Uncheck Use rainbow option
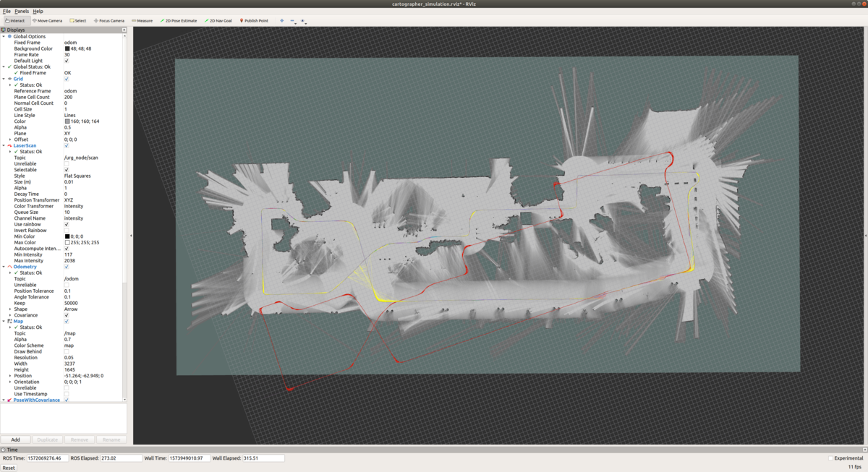This screenshot has height=472, width=868. coord(67,224)
